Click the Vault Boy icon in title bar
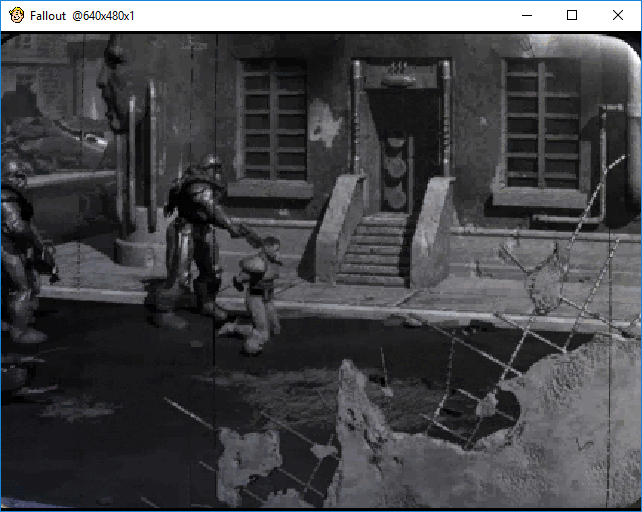This screenshot has width=642, height=512. pos(16,16)
